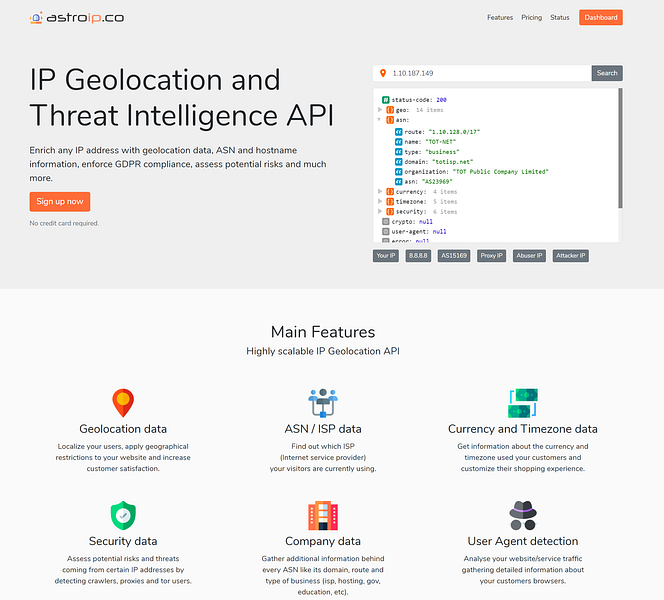Click the astroip.co brand name text
The width and height of the screenshot is (664, 600).
pos(85,18)
